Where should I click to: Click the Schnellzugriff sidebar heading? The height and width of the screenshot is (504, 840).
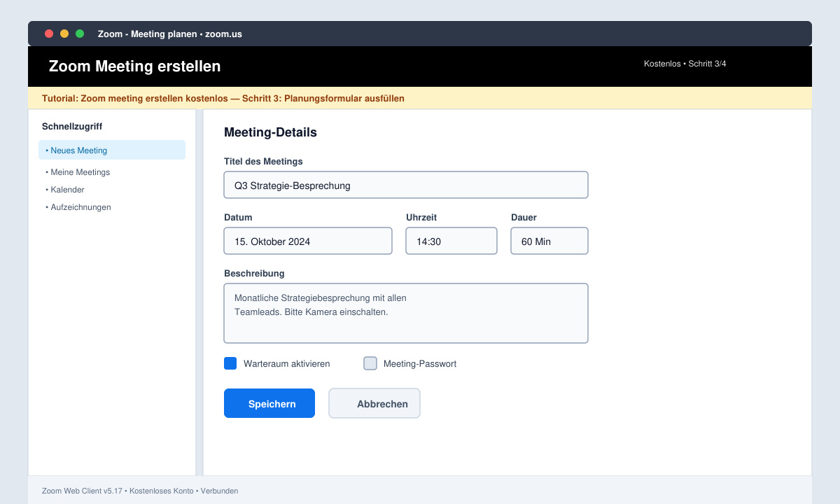click(x=72, y=127)
